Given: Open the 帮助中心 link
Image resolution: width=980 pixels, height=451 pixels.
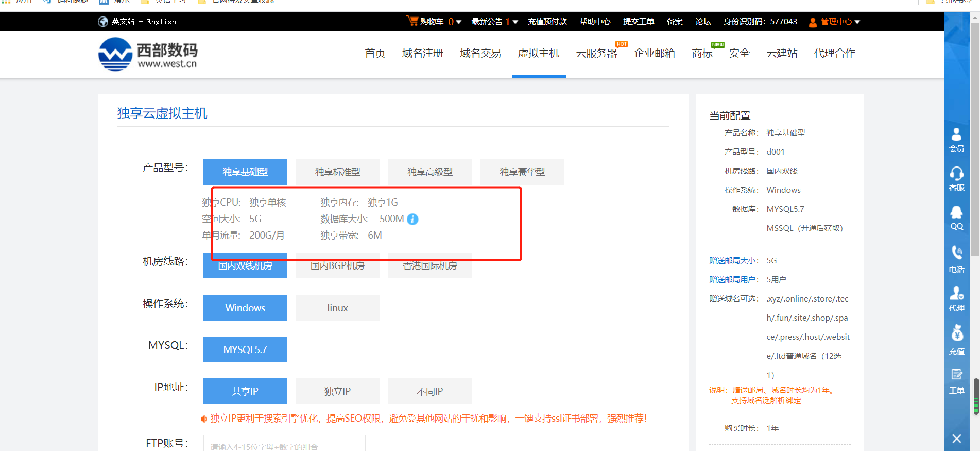Looking at the screenshot, I should [595, 22].
